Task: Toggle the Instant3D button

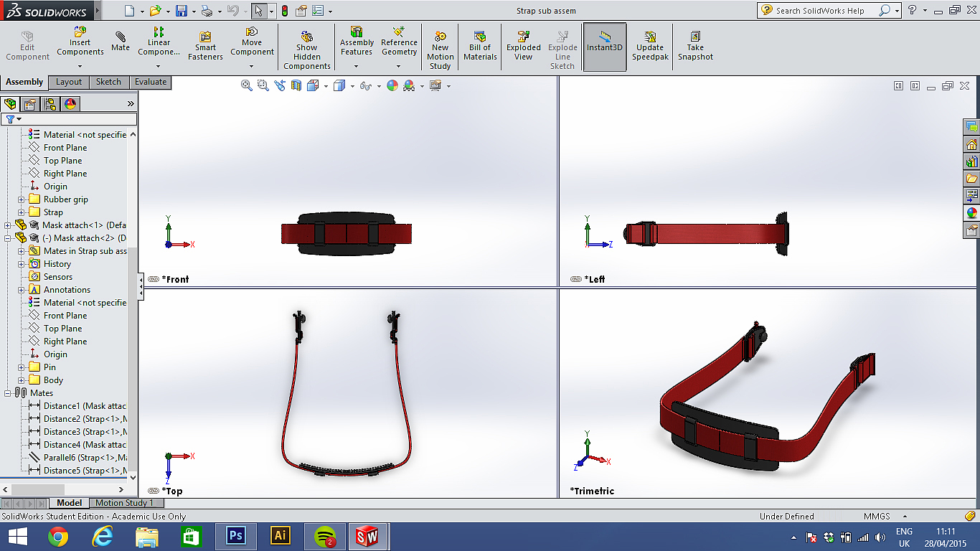Action: pos(605,45)
